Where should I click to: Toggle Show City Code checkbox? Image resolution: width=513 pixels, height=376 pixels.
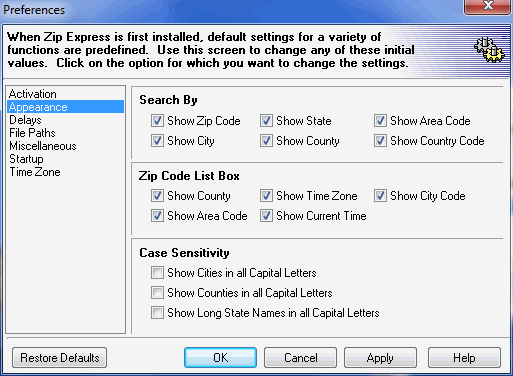[x=380, y=196]
